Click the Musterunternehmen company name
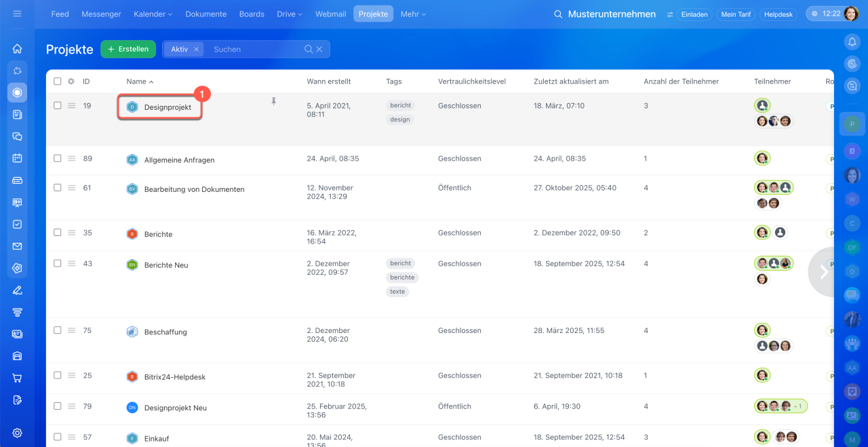Screen dimensions: 868x447 click(x=612, y=14)
